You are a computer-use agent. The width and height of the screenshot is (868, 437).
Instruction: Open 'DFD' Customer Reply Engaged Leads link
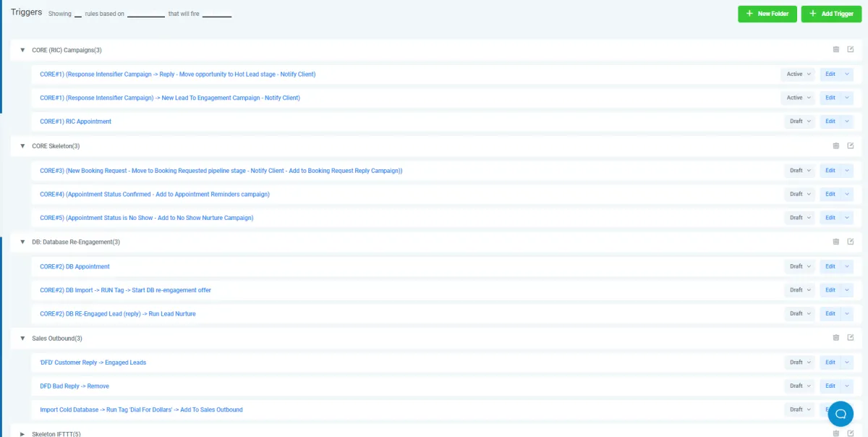pos(93,362)
